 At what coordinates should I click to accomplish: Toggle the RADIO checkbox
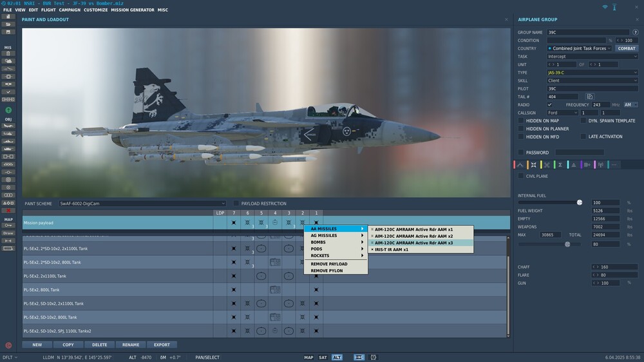(549, 105)
